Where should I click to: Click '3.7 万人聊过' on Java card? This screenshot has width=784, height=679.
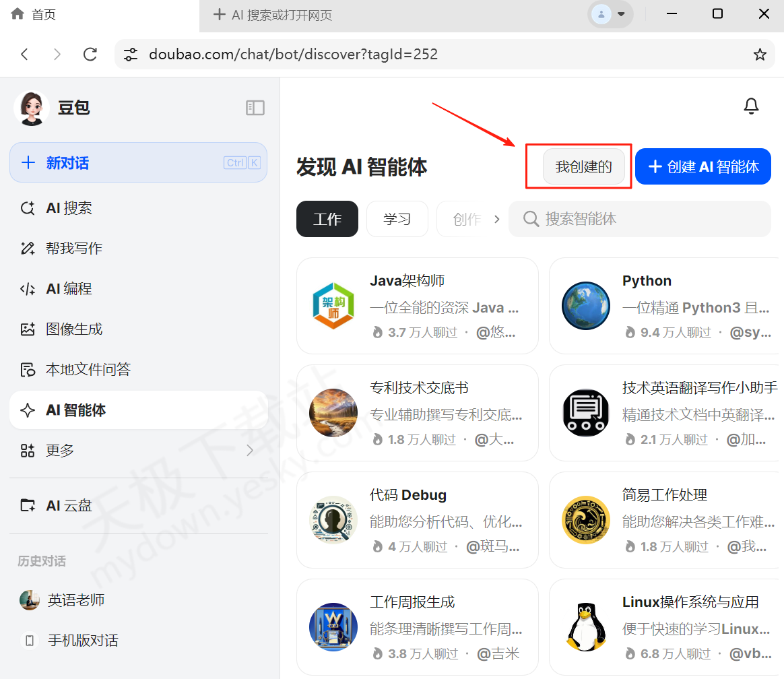pyautogui.click(x=422, y=333)
